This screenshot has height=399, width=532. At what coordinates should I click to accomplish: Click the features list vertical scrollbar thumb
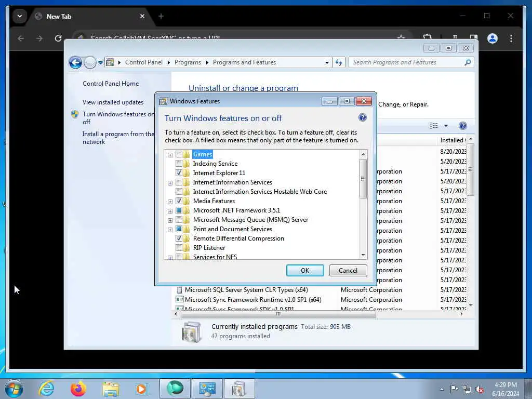click(x=363, y=179)
